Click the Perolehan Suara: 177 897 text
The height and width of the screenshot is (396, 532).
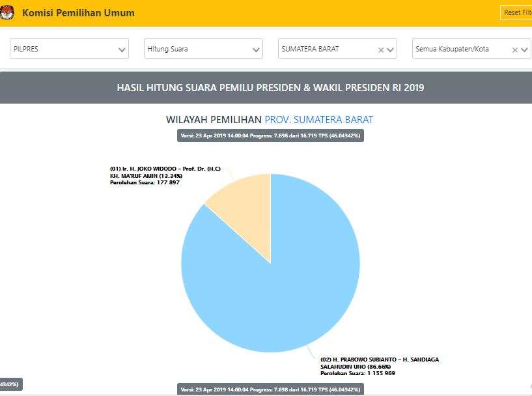145,182
